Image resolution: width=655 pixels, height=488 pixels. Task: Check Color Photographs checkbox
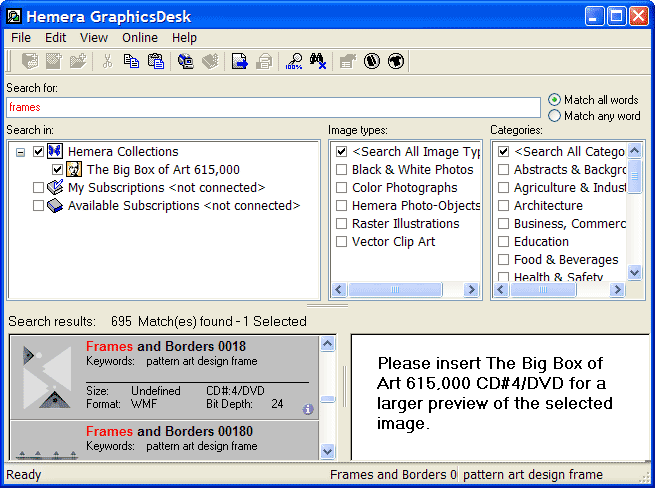point(342,187)
